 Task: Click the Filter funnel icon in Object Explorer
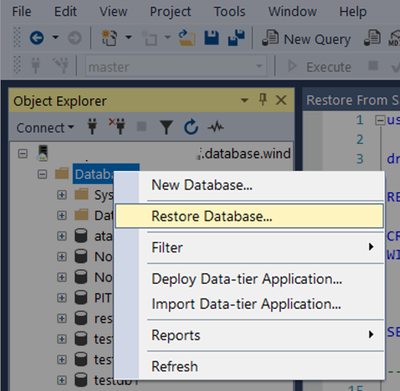(166, 127)
